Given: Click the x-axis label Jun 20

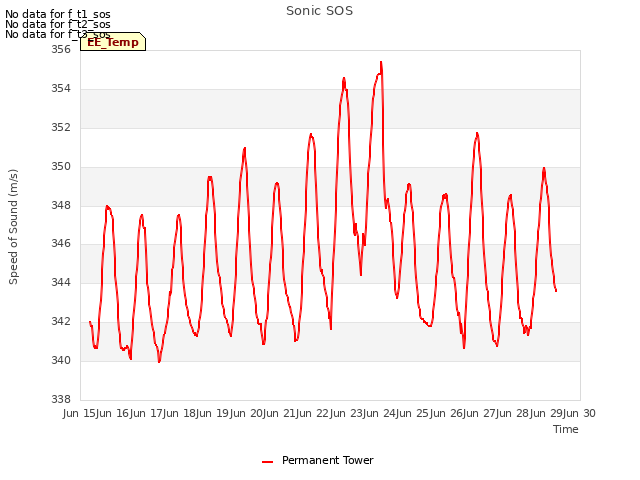Looking at the screenshot, I should [x=247, y=413].
